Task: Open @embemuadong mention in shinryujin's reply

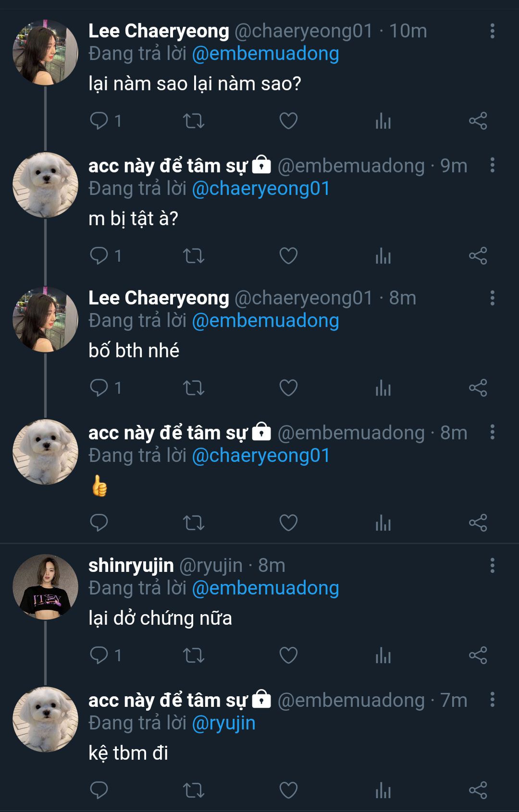Action: pos(265,588)
